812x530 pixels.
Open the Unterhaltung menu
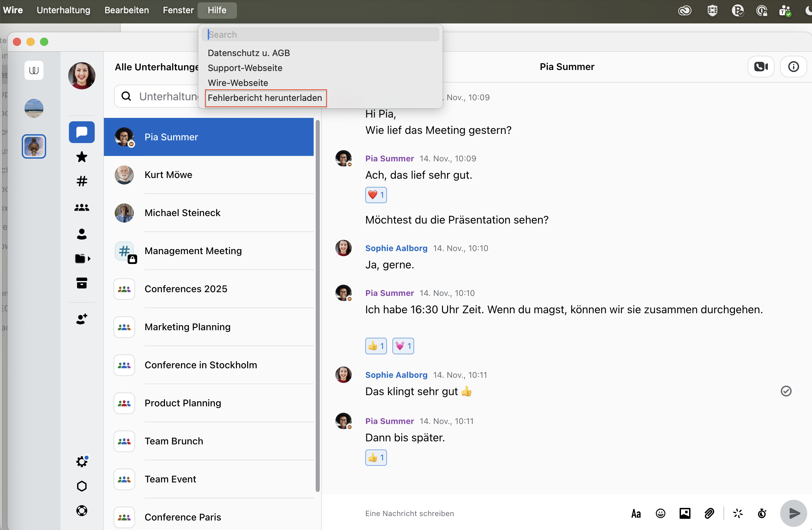click(63, 10)
